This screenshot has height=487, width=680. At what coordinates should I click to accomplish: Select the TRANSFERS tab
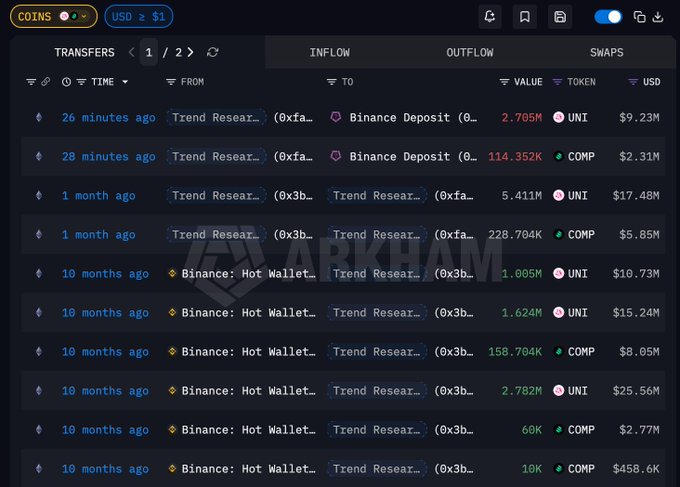[84, 52]
